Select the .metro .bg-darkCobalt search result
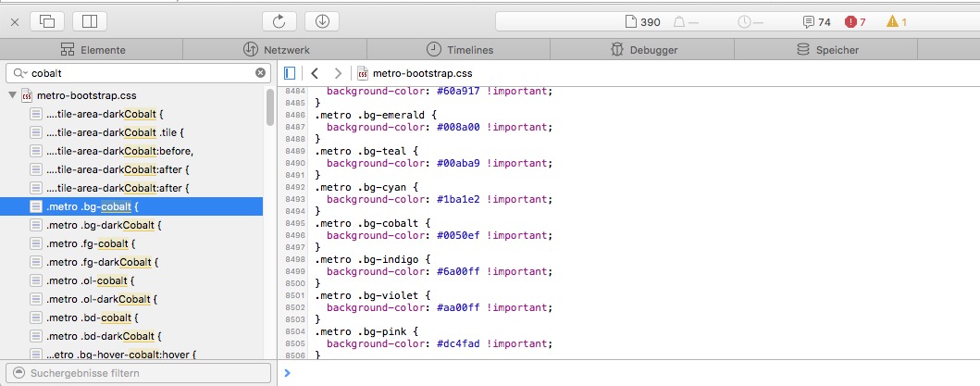 (104, 225)
